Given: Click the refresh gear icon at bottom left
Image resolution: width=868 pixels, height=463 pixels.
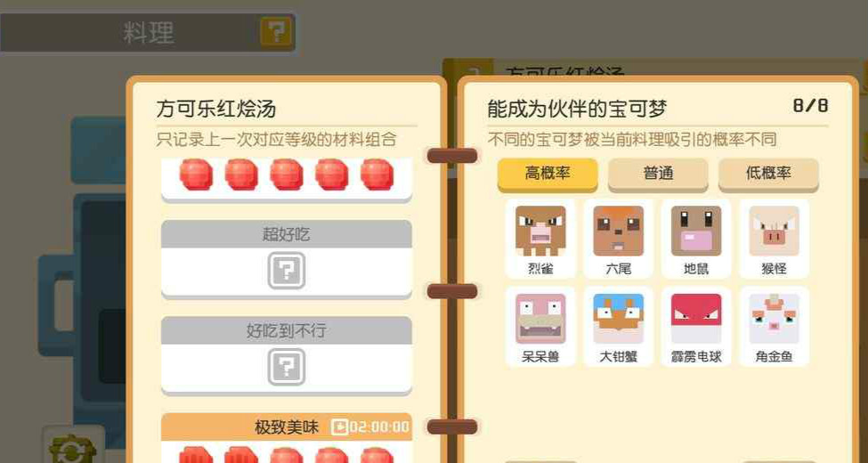Looking at the screenshot, I should (72, 449).
